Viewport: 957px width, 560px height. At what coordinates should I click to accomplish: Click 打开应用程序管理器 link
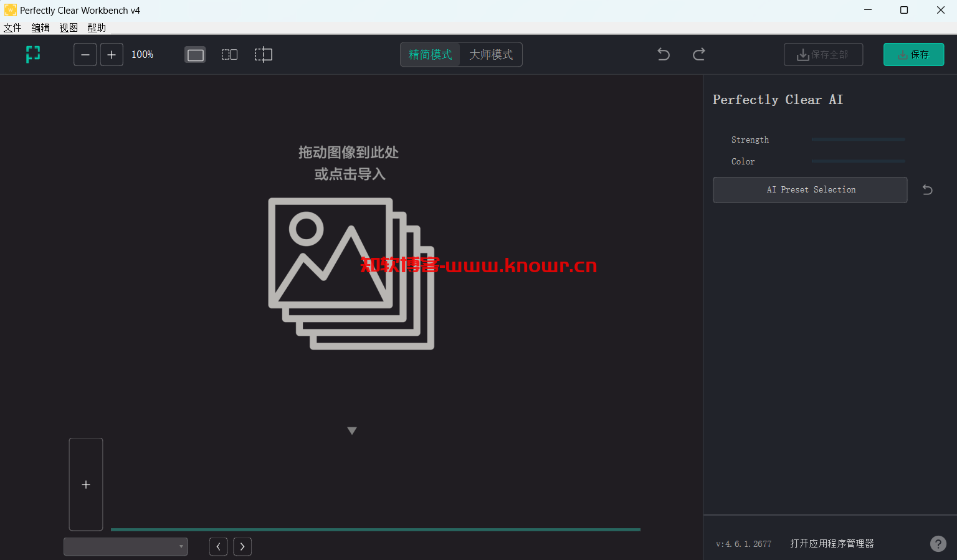click(832, 544)
